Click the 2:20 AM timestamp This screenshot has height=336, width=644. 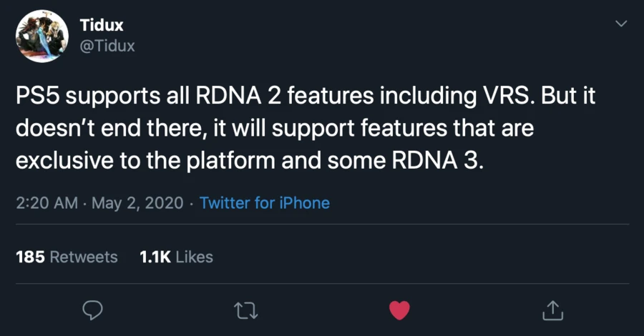coord(47,203)
